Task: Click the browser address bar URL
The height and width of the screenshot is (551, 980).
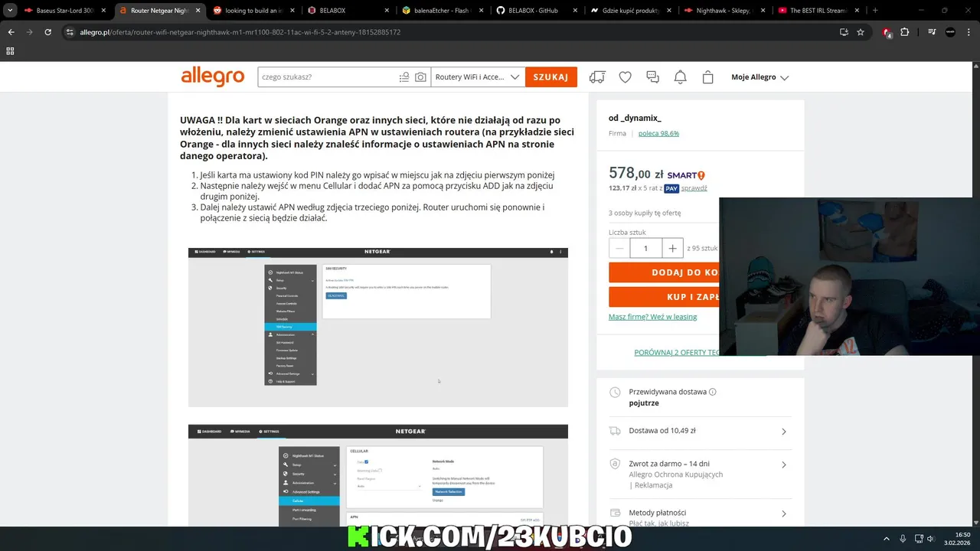Action: click(240, 32)
